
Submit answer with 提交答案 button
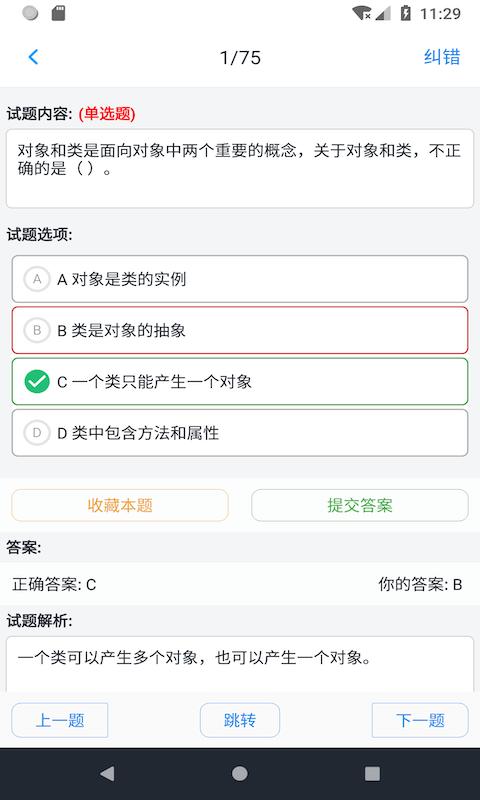click(360, 505)
